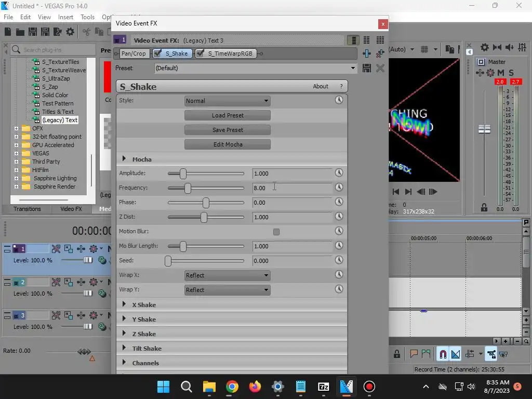Click the Amplitude slider handle
The image size is (532, 399).
click(183, 174)
